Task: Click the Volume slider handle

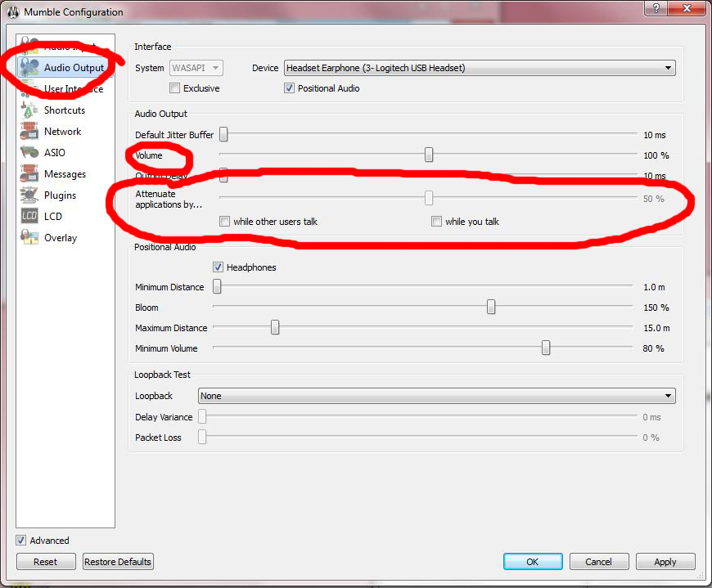Action: click(428, 155)
